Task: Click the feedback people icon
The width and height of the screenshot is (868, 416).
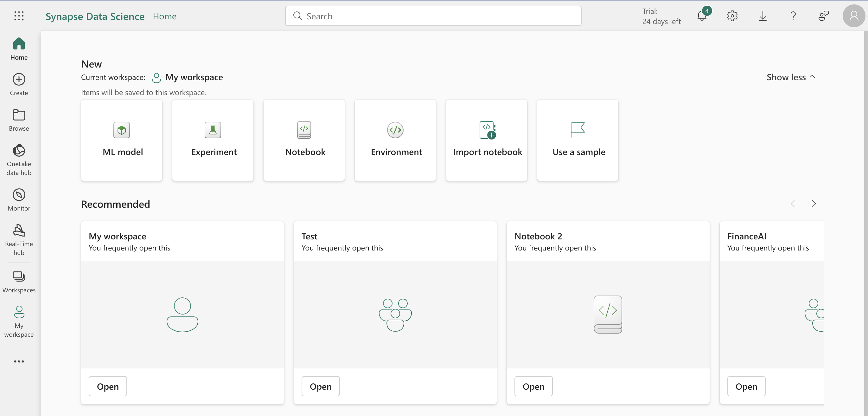Action: tap(823, 16)
